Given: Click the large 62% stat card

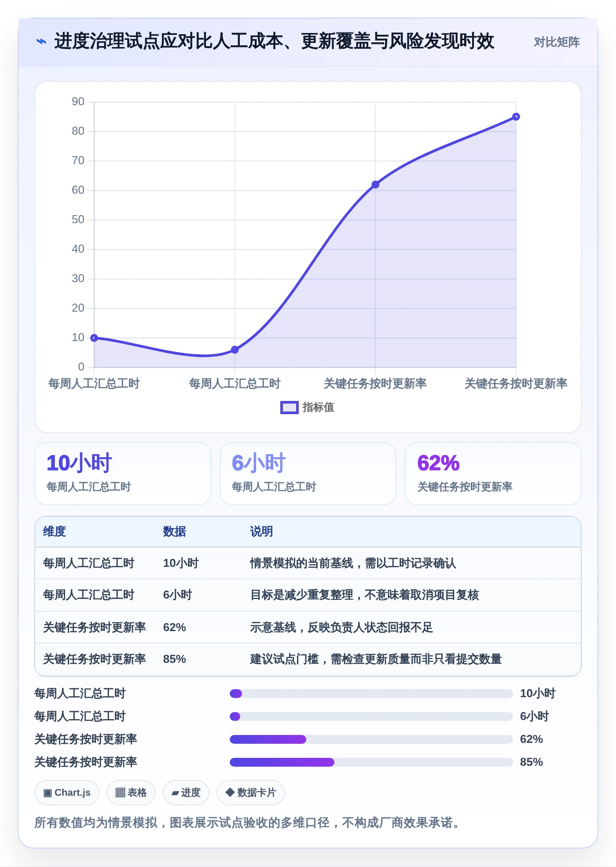Looking at the screenshot, I should (x=493, y=474).
